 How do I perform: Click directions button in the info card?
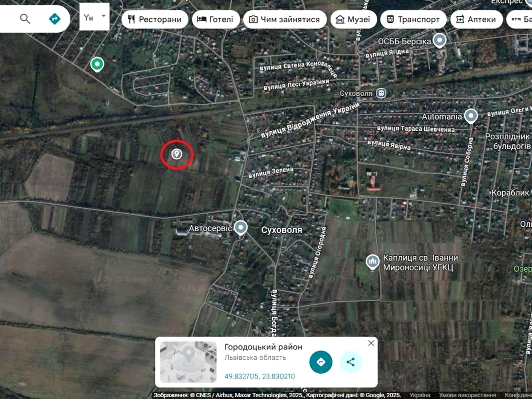[321, 362]
